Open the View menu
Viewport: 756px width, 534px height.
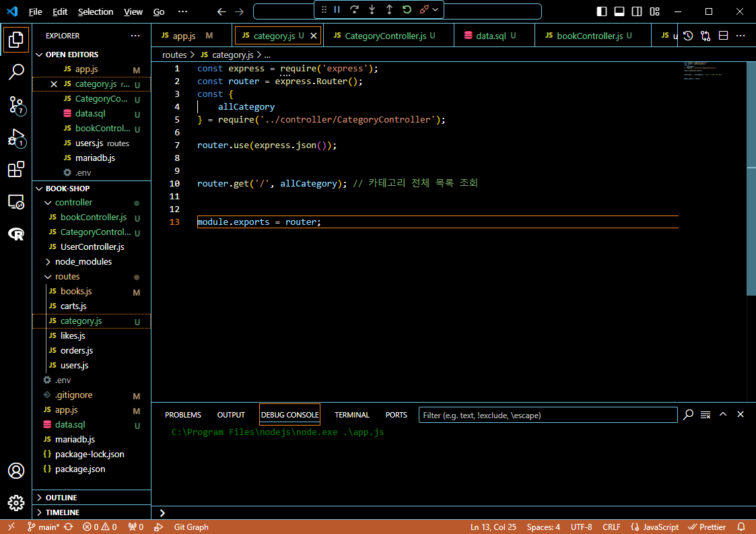click(133, 11)
